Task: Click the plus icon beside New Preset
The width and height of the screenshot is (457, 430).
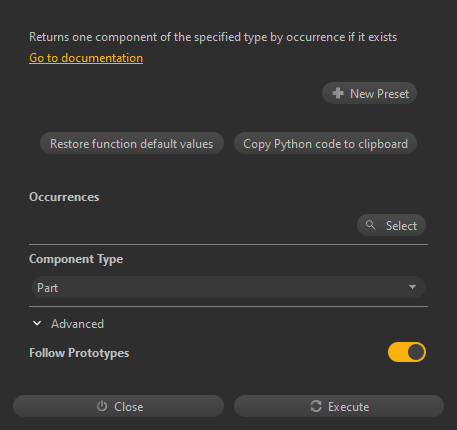Action: tap(338, 93)
